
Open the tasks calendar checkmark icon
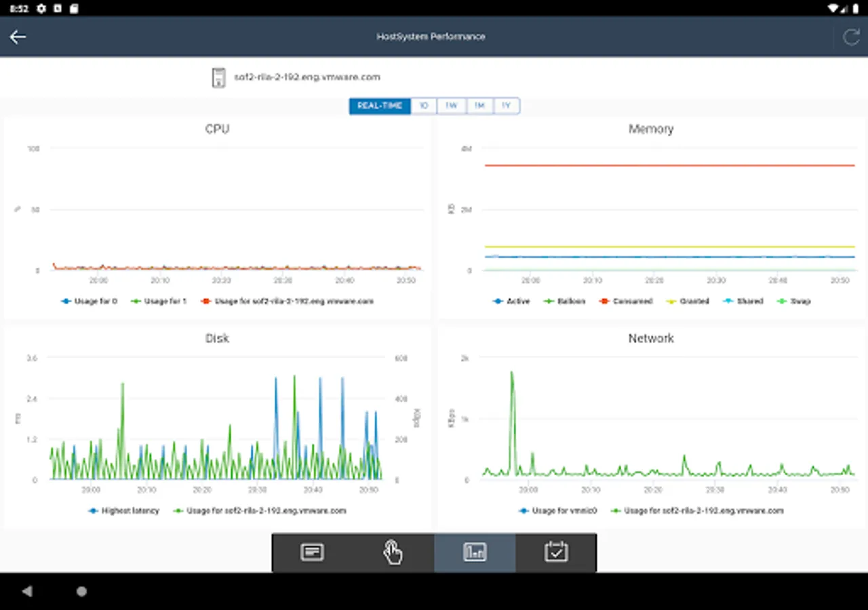coord(556,552)
